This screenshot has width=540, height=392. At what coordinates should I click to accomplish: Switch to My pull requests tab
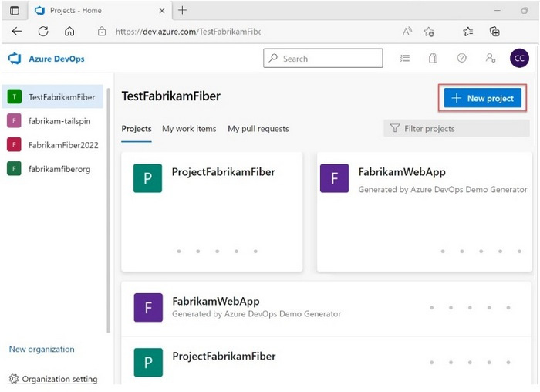tap(258, 129)
